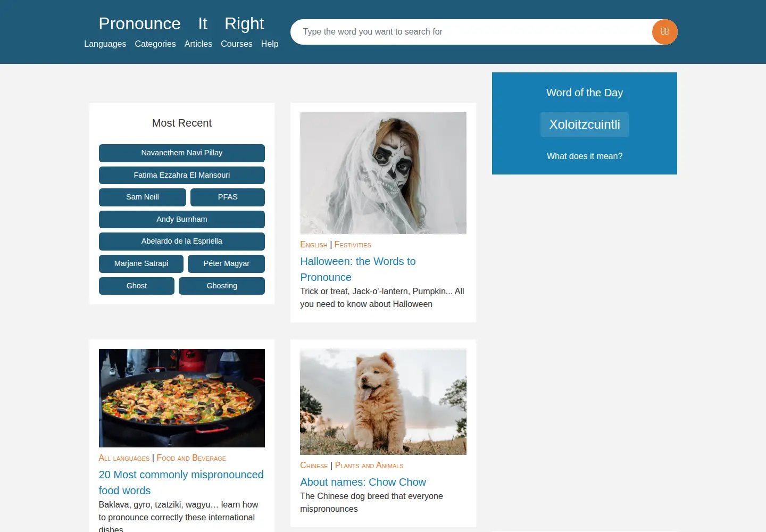The height and width of the screenshot is (532, 766).
Task: Click the 'The Chinese dog breed' description text
Action: 371,502
